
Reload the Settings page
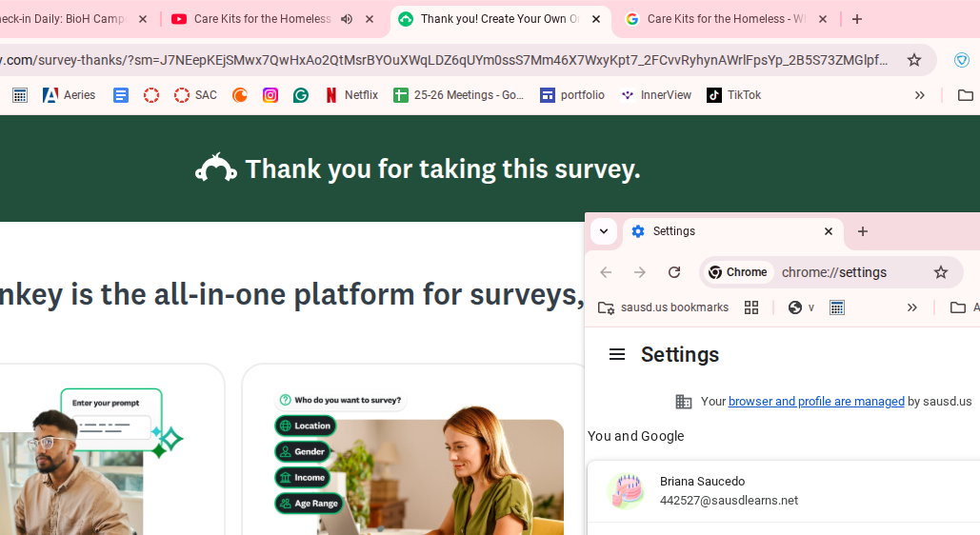pos(674,272)
